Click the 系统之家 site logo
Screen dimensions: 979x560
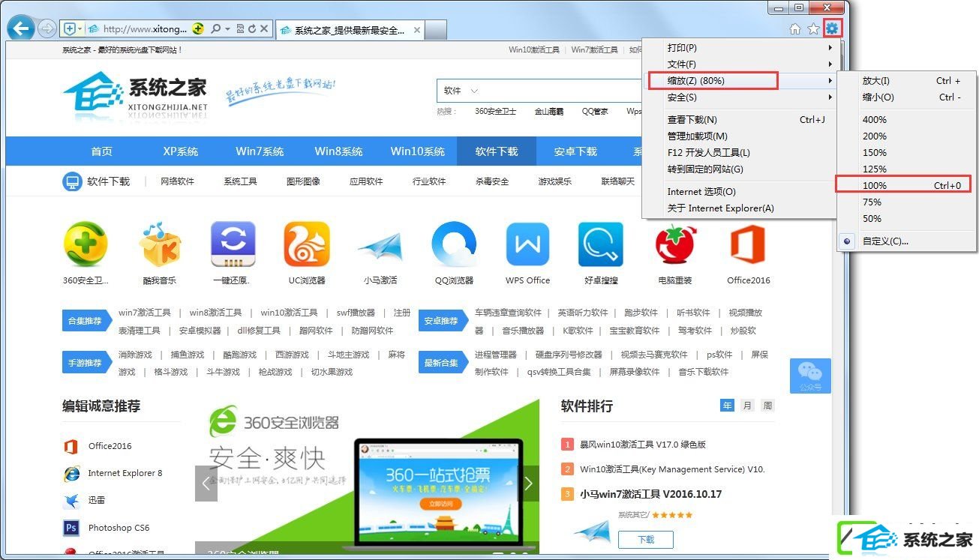pos(136,95)
